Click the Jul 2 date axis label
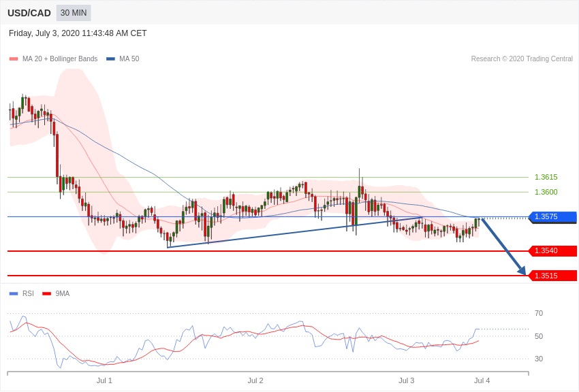This screenshot has height=392, width=579. coord(255,380)
